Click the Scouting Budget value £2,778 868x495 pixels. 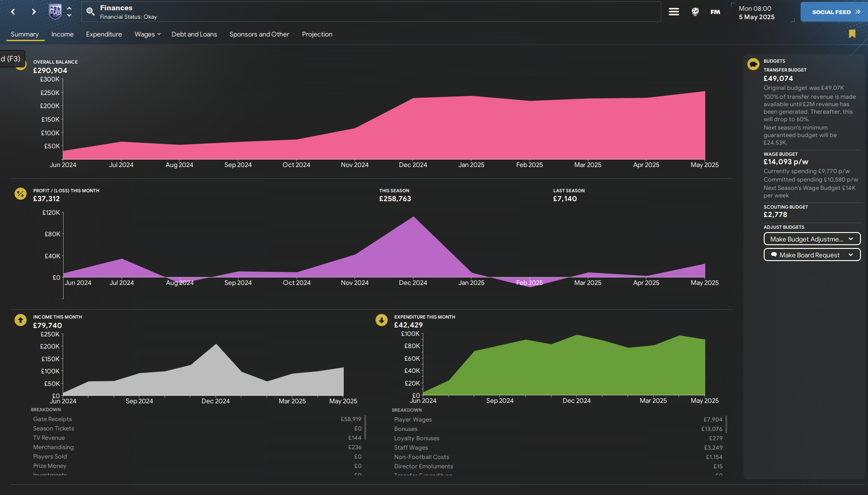click(775, 215)
